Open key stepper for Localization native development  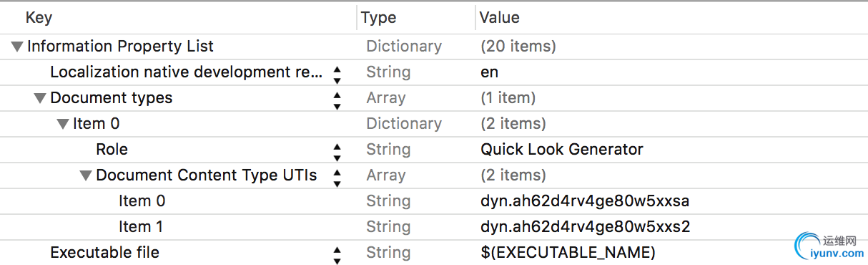[x=337, y=73]
